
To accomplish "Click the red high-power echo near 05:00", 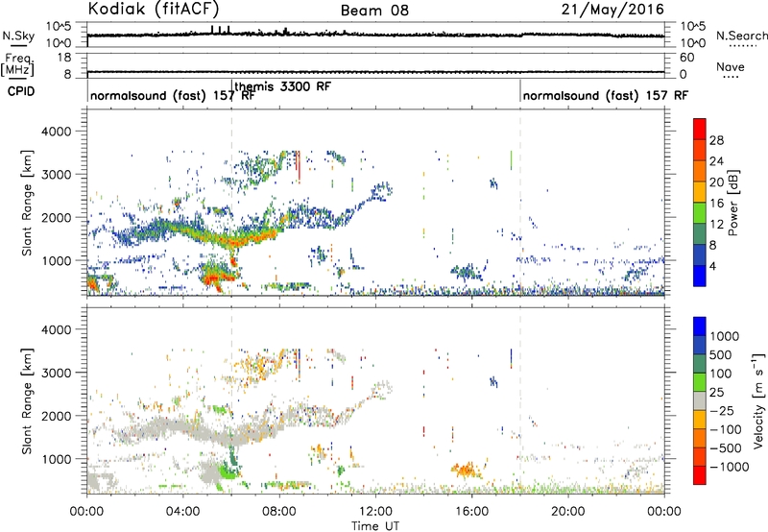I will coord(213,280).
